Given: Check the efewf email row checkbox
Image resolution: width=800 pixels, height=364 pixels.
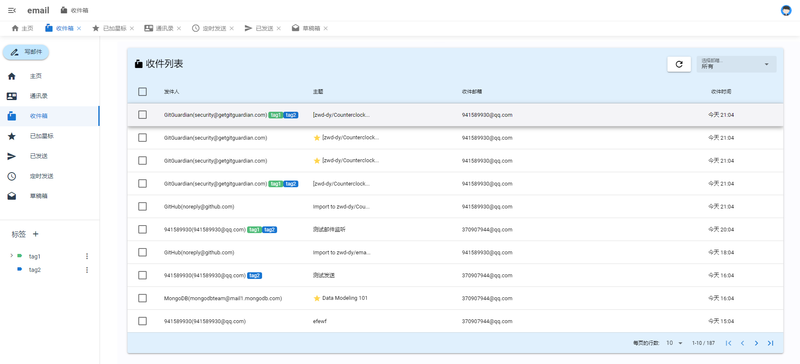Looking at the screenshot, I should point(142,321).
